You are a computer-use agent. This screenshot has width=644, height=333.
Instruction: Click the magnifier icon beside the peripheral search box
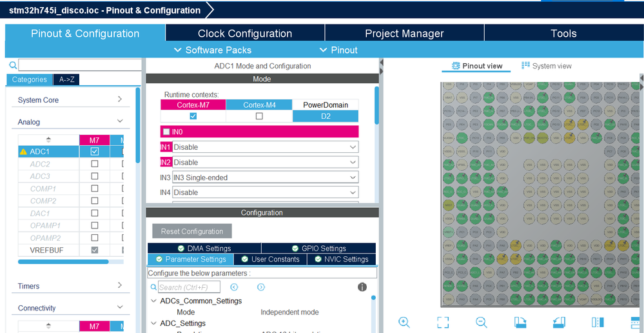click(13, 65)
